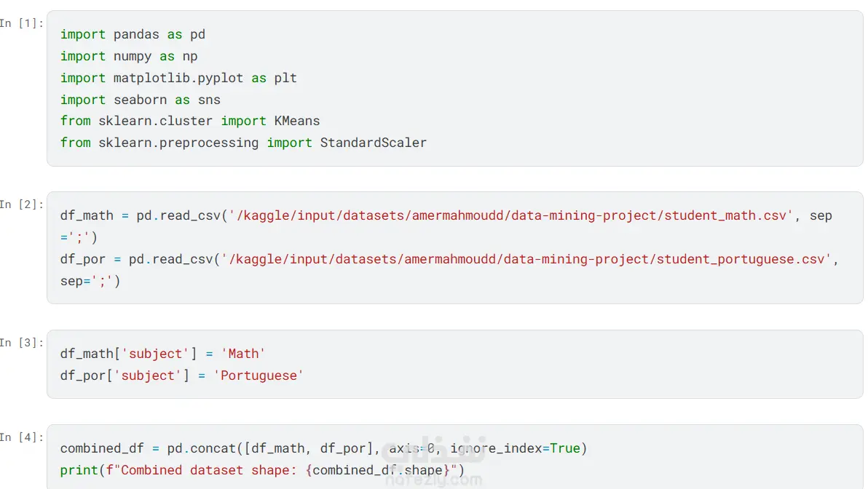The image size is (868, 489).
Task: Click the df_por read_csv assignment
Action: click(449, 270)
